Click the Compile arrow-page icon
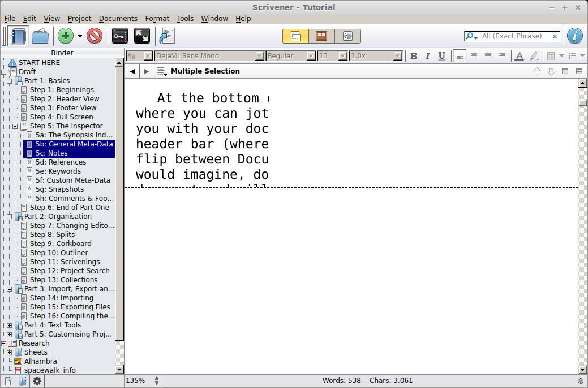Viewport: 588px width, 388px height. [168, 36]
